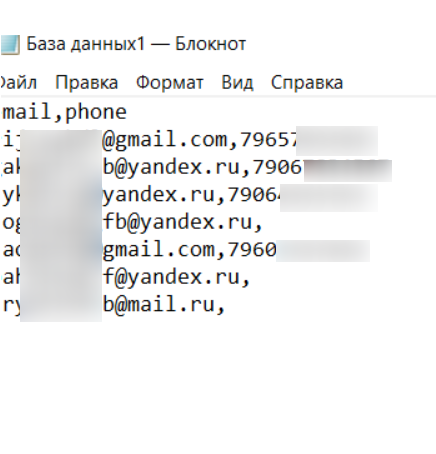
Task: Click the blurred phone digits after 79657
Action: point(337,141)
